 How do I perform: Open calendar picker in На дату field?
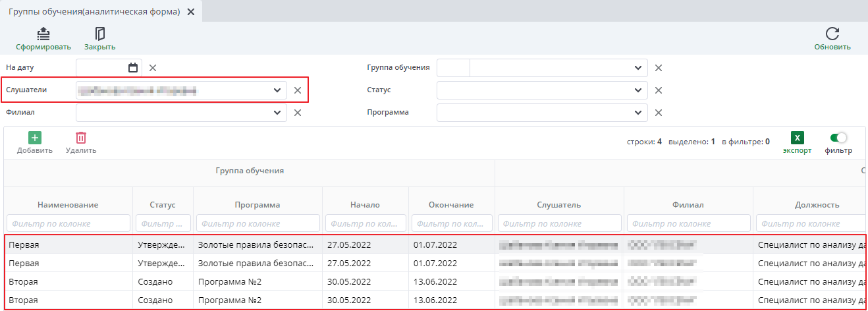[x=133, y=67]
